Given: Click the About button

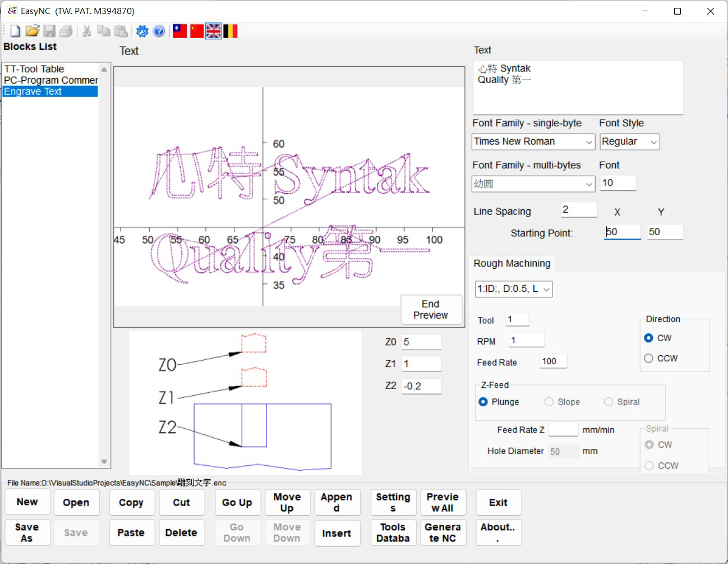Looking at the screenshot, I should (498, 533).
